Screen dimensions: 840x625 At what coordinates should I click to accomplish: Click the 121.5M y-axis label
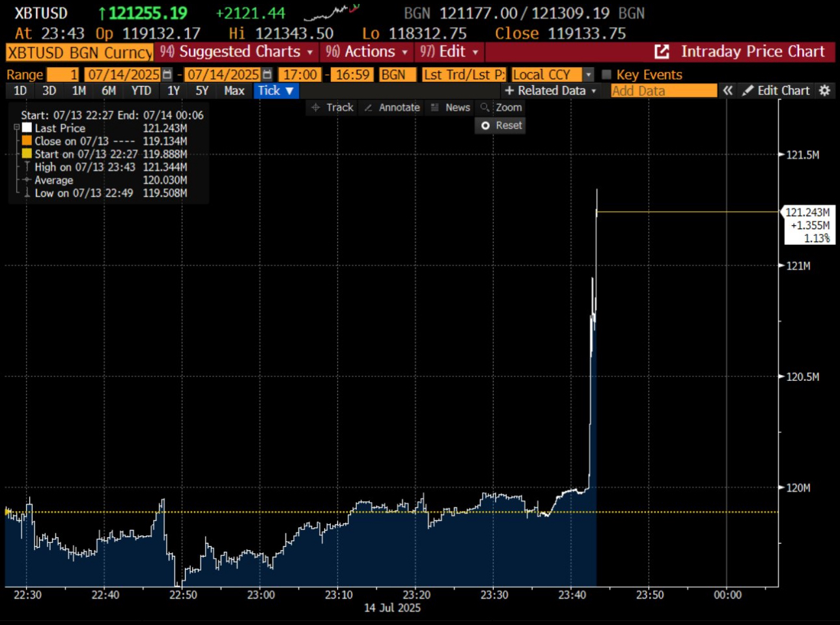click(x=803, y=155)
